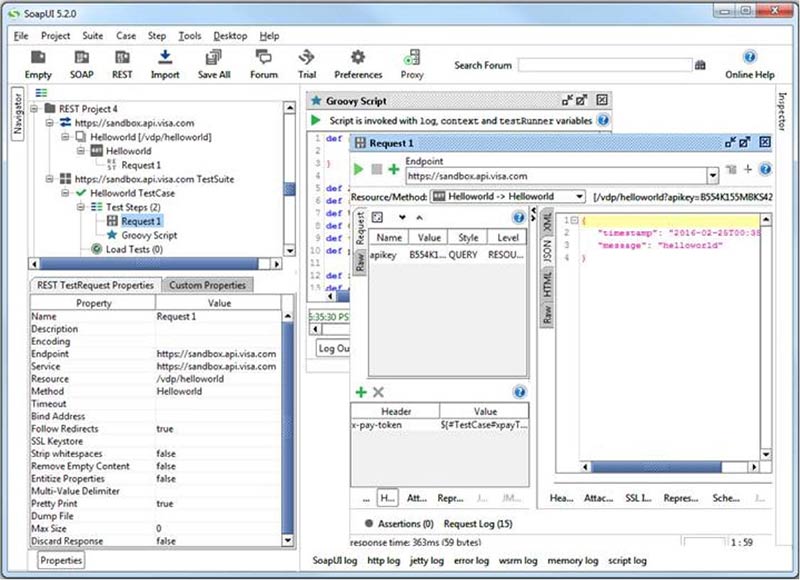The height and width of the screenshot is (580, 800).
Task: Maximize the Groovy Script internal window
Action: click(582, 100)
